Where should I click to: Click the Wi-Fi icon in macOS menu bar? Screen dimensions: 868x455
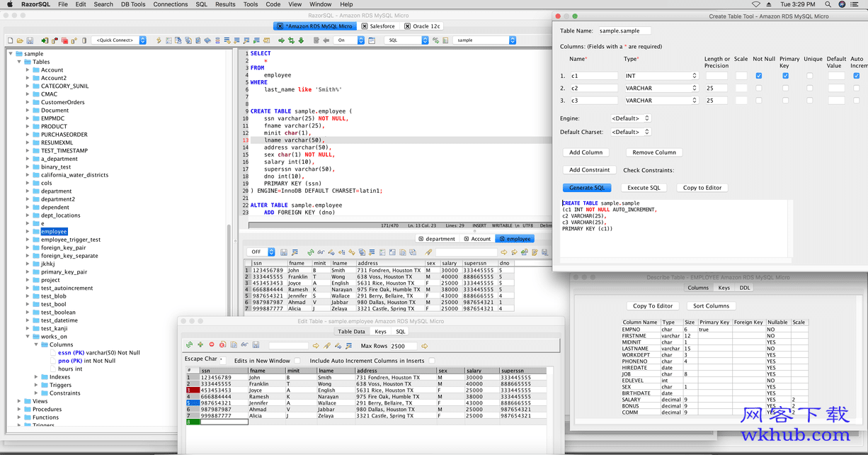[756, 4]
